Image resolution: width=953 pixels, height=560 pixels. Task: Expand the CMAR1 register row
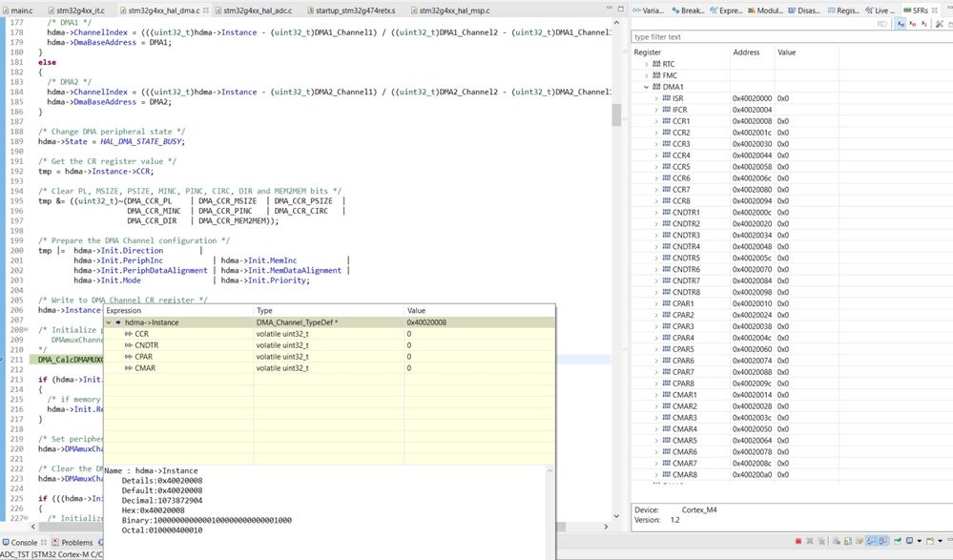point(656,395)
